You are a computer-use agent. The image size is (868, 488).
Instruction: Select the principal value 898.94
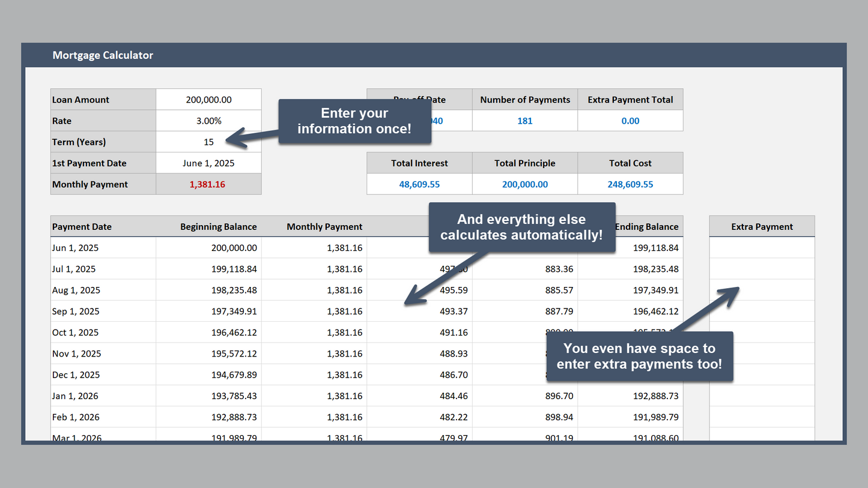click(525, 417)
